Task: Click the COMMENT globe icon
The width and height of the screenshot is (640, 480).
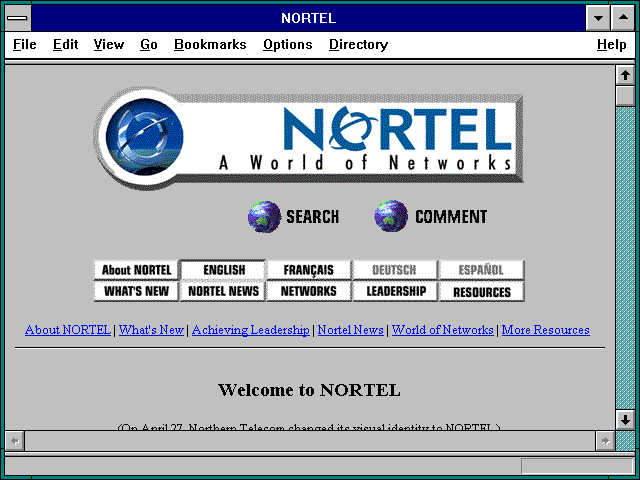Action: pyautogui.click(x=391, y=216)
